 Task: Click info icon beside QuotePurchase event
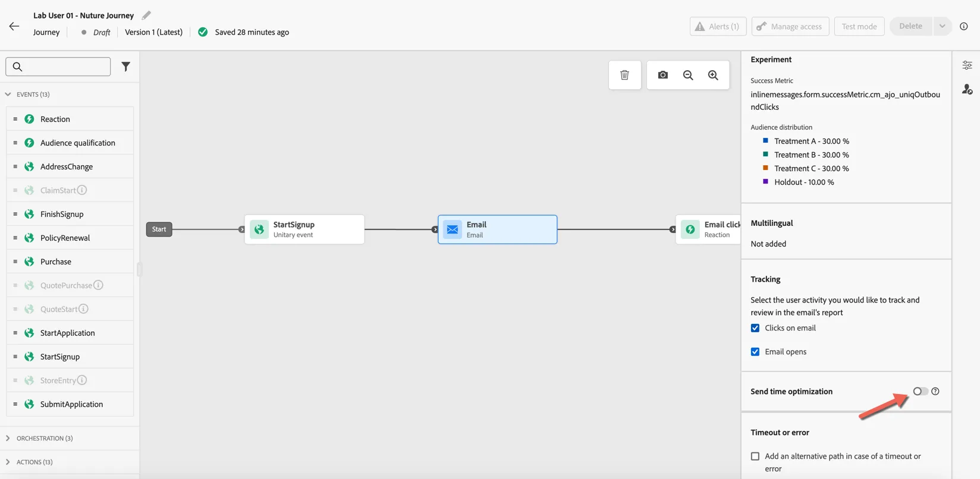(99, 285)
